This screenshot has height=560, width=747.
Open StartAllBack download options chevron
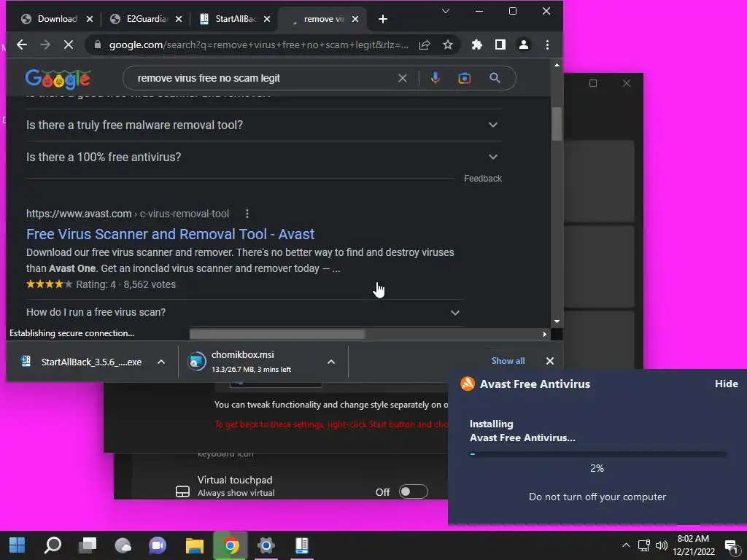[x=161, y=362]
